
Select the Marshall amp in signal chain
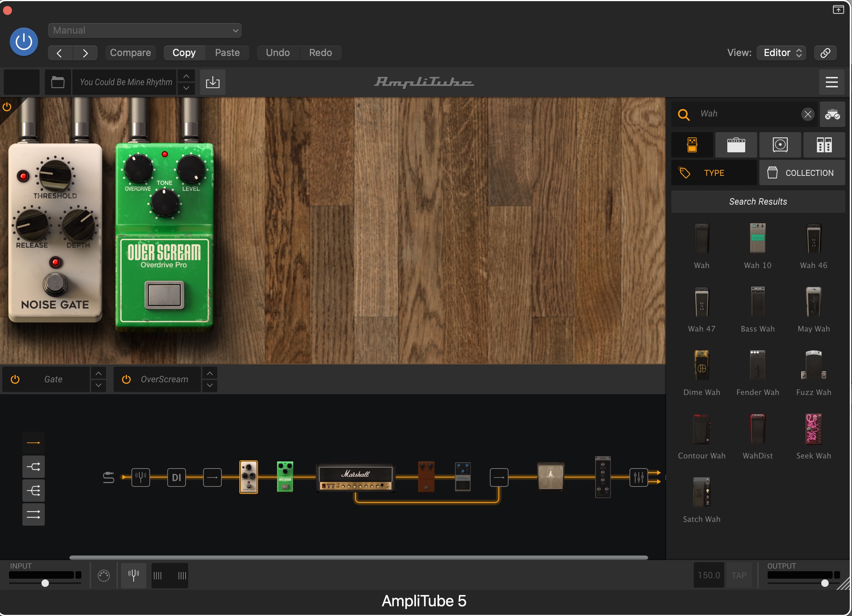click(356, 477)
